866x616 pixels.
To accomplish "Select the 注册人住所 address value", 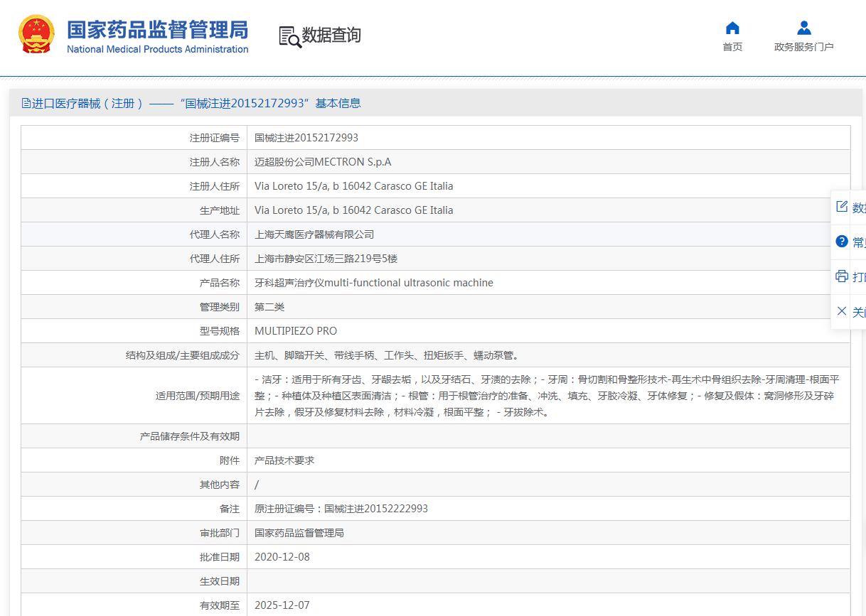I will click(x=353, y=186).
